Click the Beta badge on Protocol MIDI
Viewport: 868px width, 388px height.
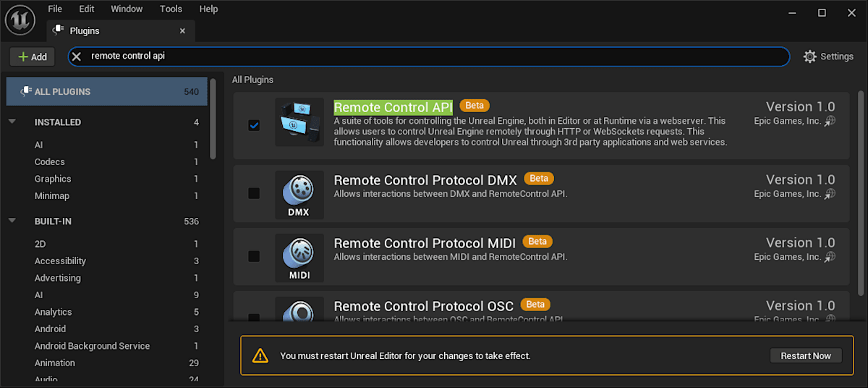pos(537,241)
